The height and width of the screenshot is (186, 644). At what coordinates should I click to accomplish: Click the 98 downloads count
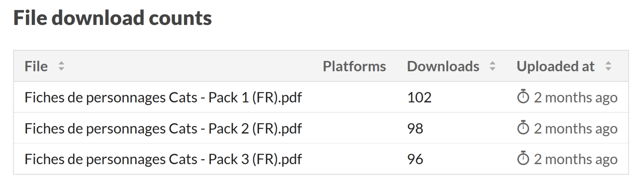coord(415,128)
